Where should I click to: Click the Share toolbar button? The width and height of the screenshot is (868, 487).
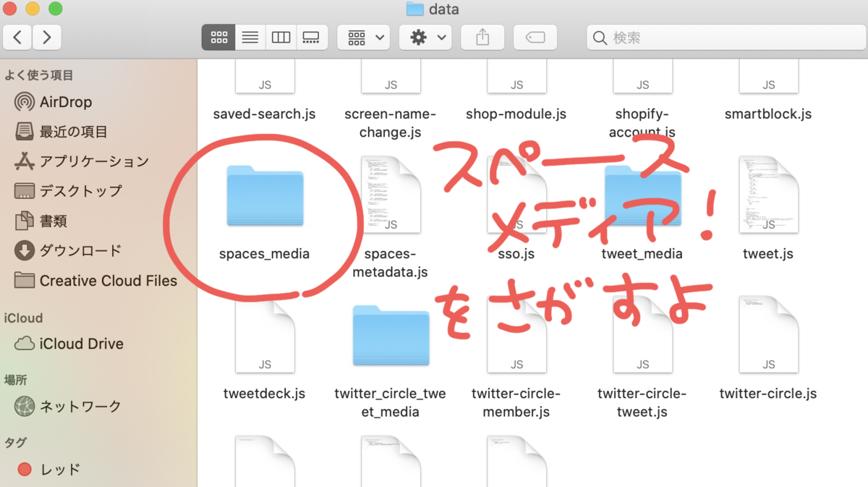pyautogui.click(x=482, y=38)
